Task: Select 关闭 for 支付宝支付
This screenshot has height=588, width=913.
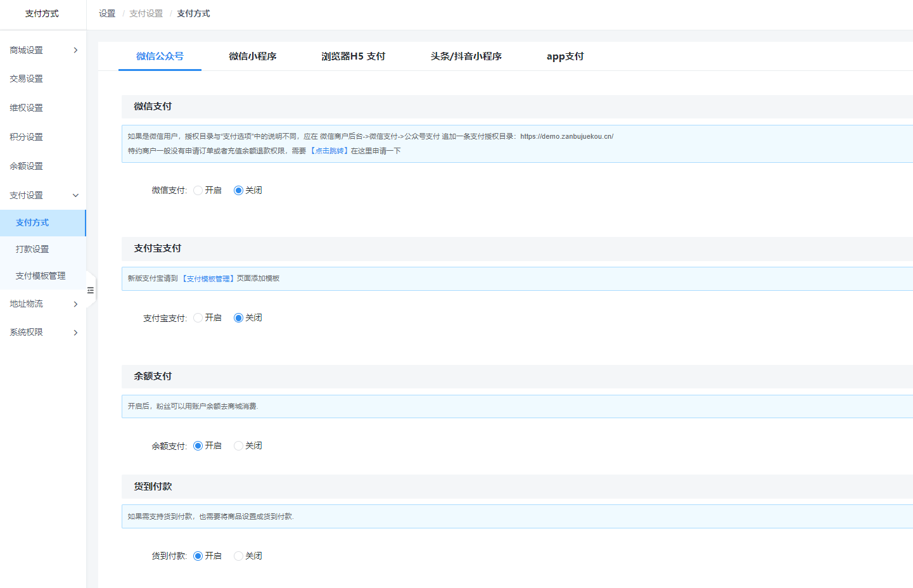Action: click(x=239, y=318)
